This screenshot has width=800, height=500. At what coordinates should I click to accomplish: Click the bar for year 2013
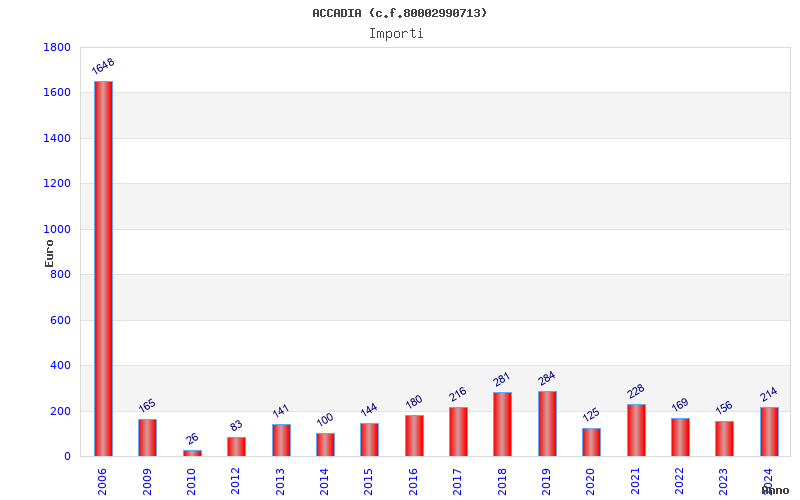[281, 440]
